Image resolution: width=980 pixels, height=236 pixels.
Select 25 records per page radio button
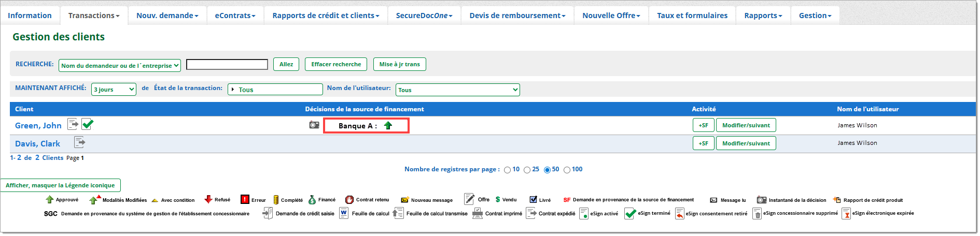(x=527, y=170)
